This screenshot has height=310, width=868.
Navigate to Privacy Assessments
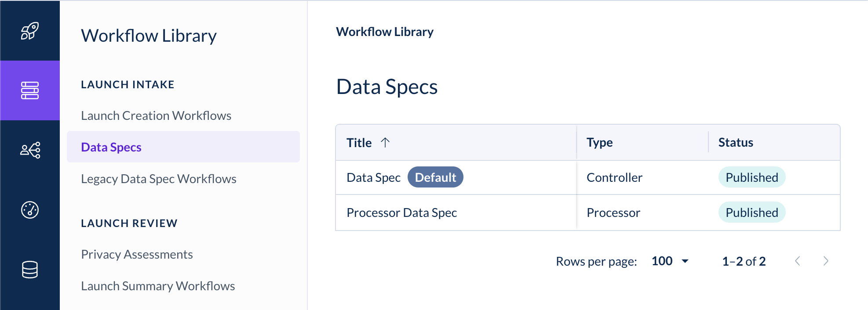(x=137, y=254)
